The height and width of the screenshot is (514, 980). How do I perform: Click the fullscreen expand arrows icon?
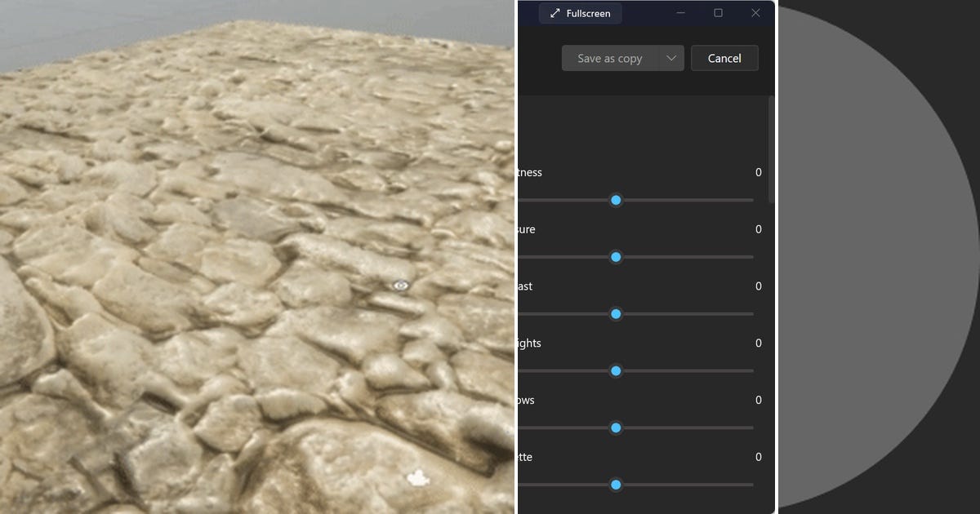[x=558, y=13]
